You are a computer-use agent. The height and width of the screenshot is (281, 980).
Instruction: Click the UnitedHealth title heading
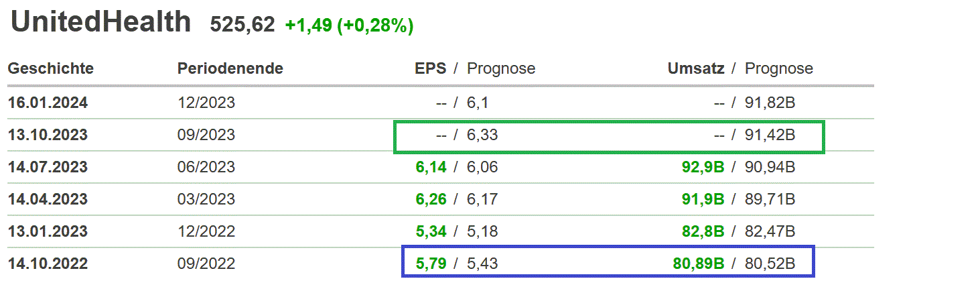(101, 23)
